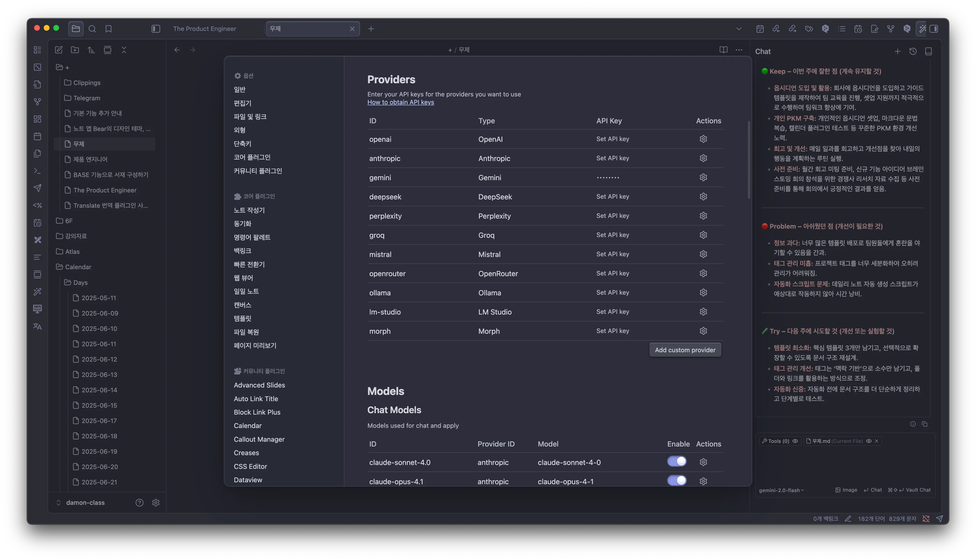Open How to obtain API keys link
The width and height of the screenshot is (976, 560).
click(x=400, y=102)
